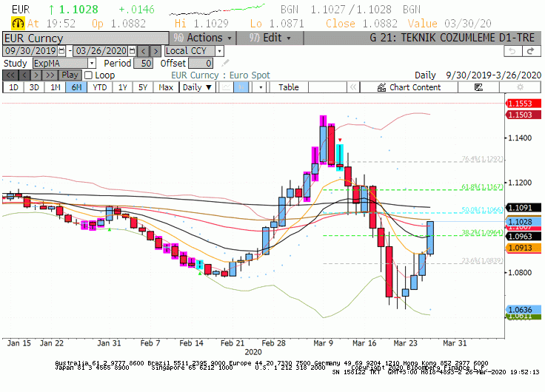The height and width of the screenshot is (392, 545).
Task: Select the line chart type icon
Action: pyautogui.click(x=226, y=87)
